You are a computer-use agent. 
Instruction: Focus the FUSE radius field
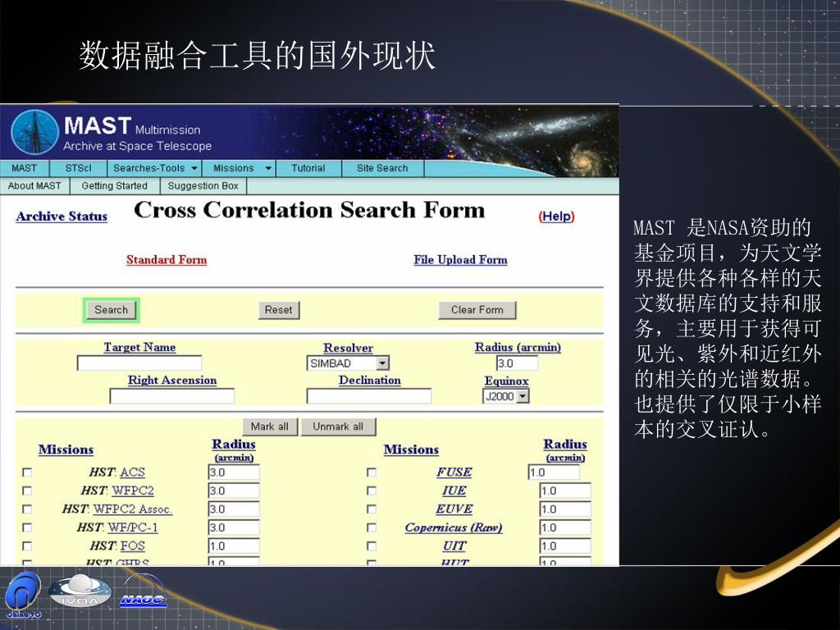(x=554, y=472)
